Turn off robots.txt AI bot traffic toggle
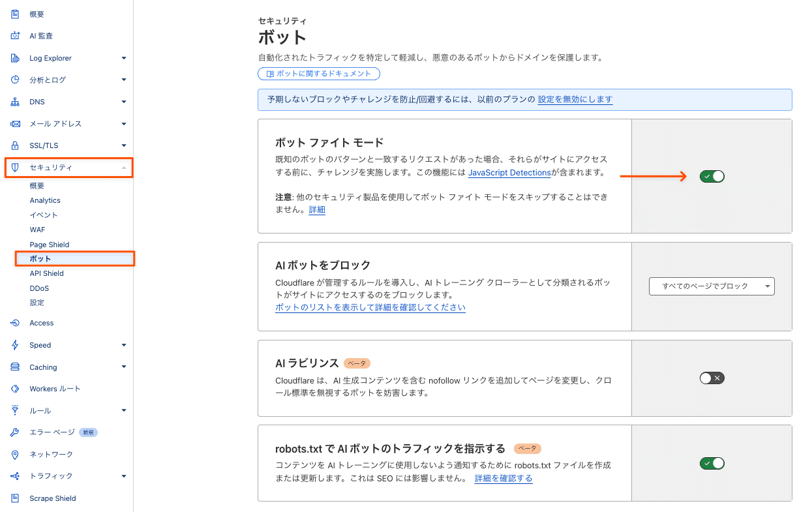812x512 pixels. click(712, 463)
